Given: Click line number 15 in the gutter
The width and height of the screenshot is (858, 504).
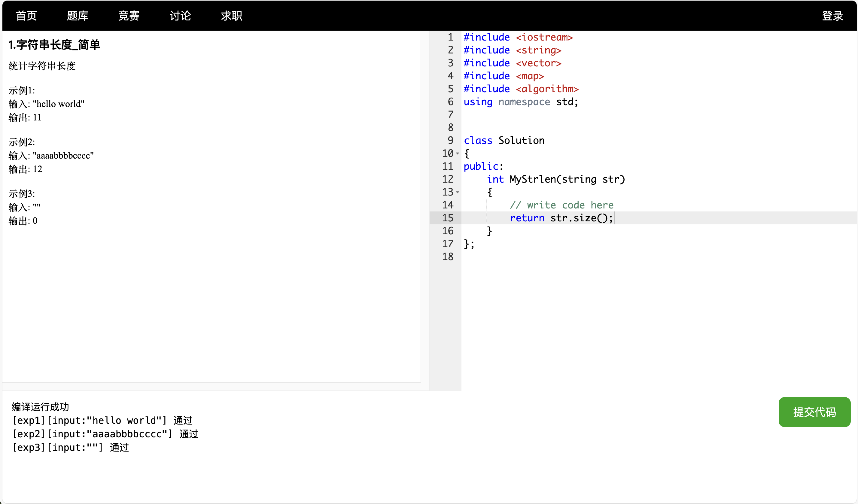Looking at the screenshot, I should click(x=447, y=218).
